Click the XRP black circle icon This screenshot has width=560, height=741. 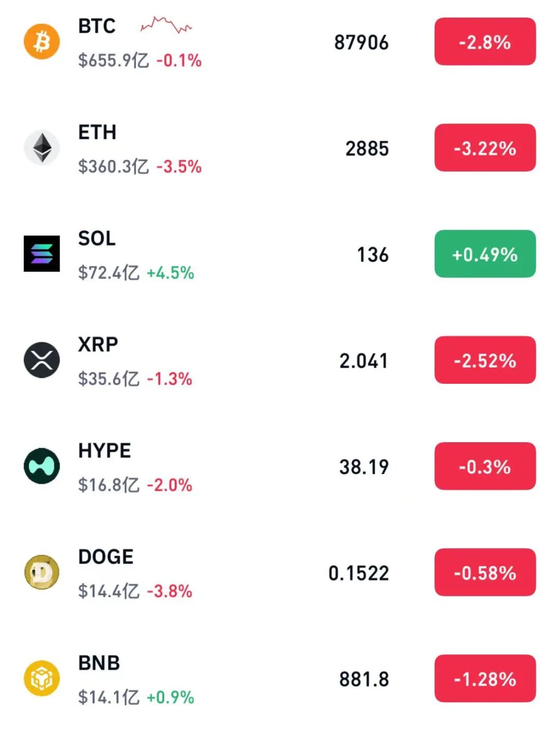click(x=41, y=360)
